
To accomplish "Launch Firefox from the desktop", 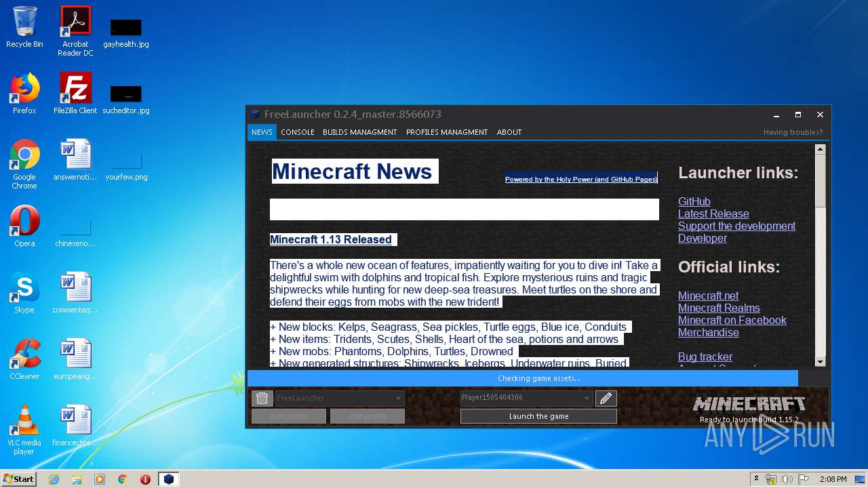I will pos(24,94).
